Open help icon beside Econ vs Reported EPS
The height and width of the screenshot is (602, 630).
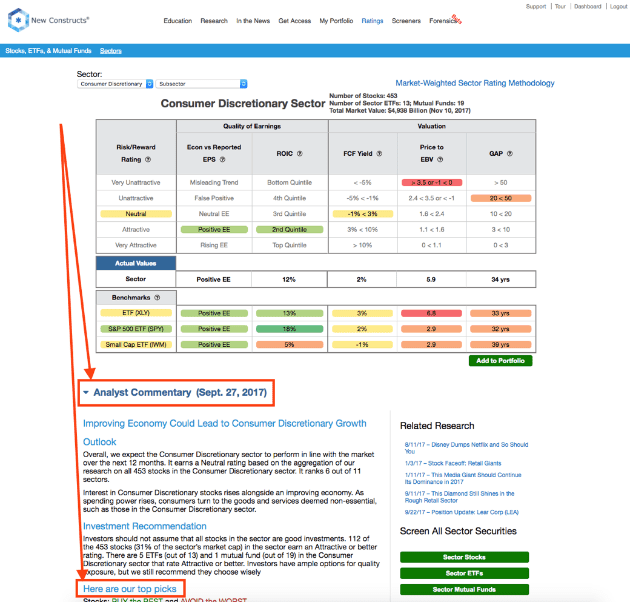tap(222, 160)
